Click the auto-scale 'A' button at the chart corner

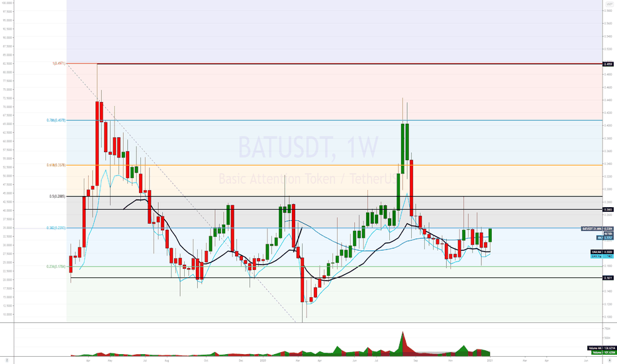(610, 360)
